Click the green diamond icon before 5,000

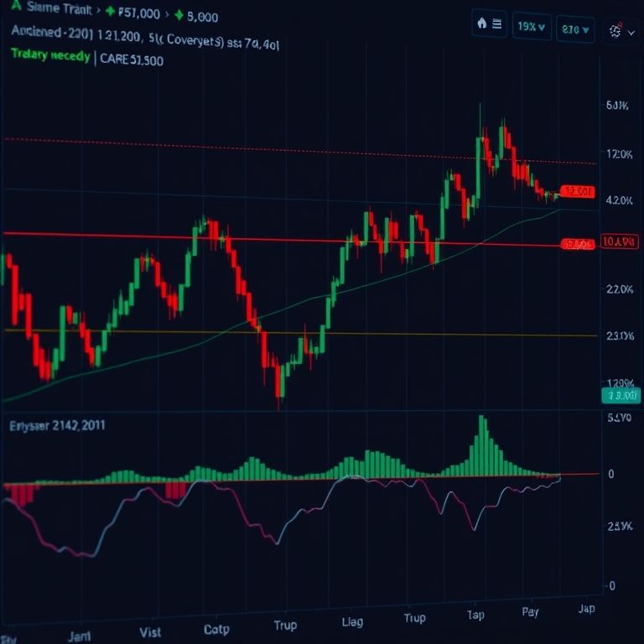[x=178, y=15]
